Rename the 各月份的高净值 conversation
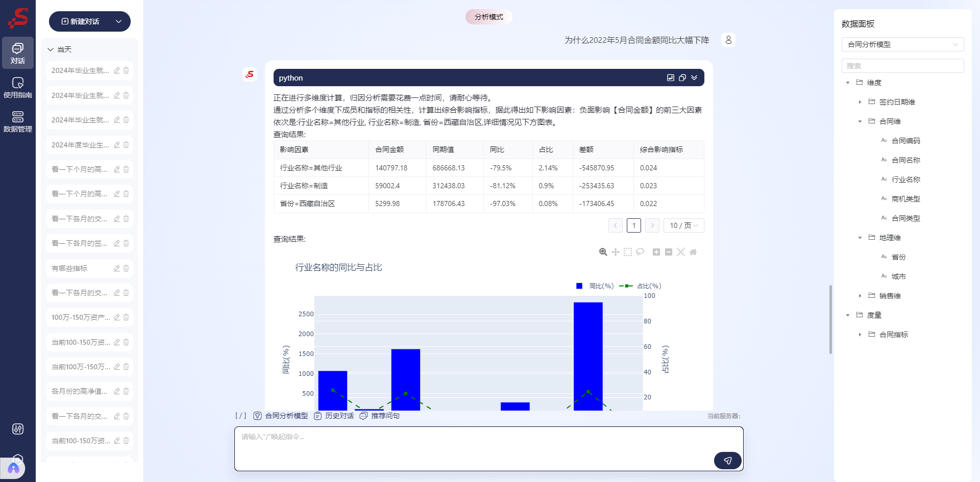The image size is (980, 482). pos(117,391)
